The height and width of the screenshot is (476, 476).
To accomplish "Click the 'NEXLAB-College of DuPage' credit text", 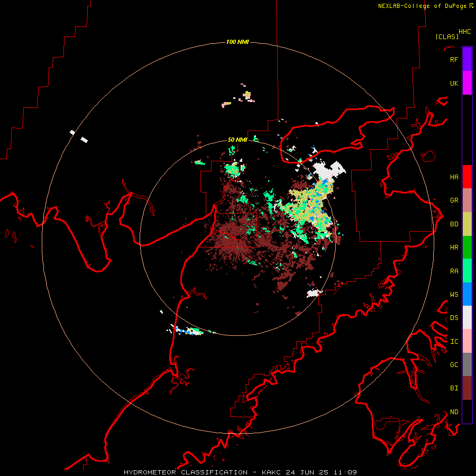I will 422,6.
